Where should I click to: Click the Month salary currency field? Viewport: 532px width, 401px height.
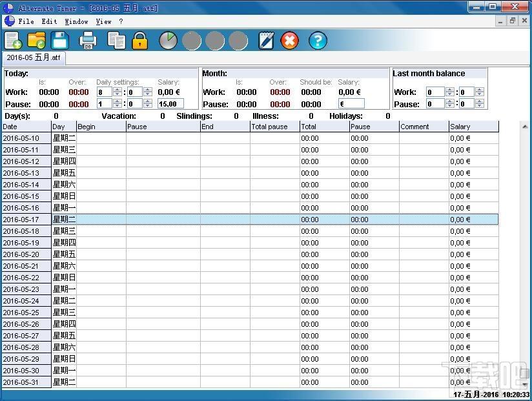coord(351,104)
